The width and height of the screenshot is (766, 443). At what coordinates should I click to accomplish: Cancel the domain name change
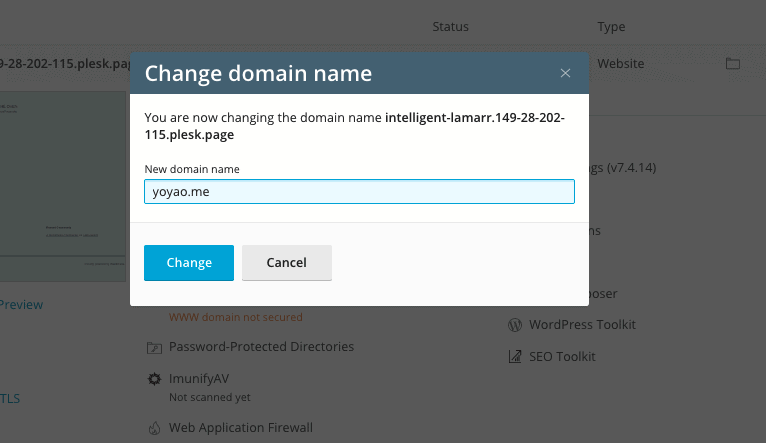pyautogui.click(x=287, y=263)
